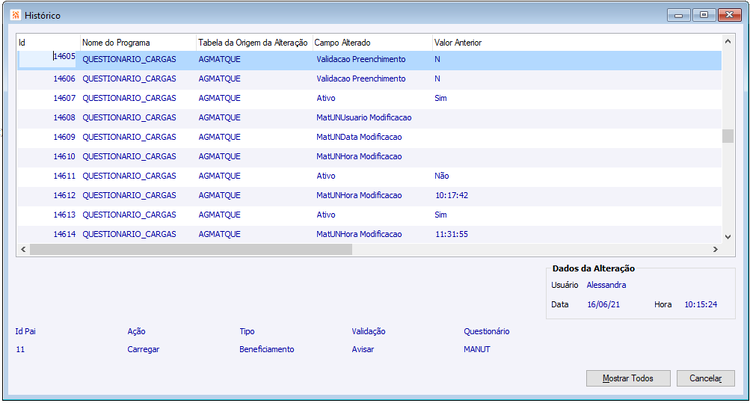The image size is (750, 403).
Task: Click the 10:17:42 value cell
Action: click(x=452, y=196)
